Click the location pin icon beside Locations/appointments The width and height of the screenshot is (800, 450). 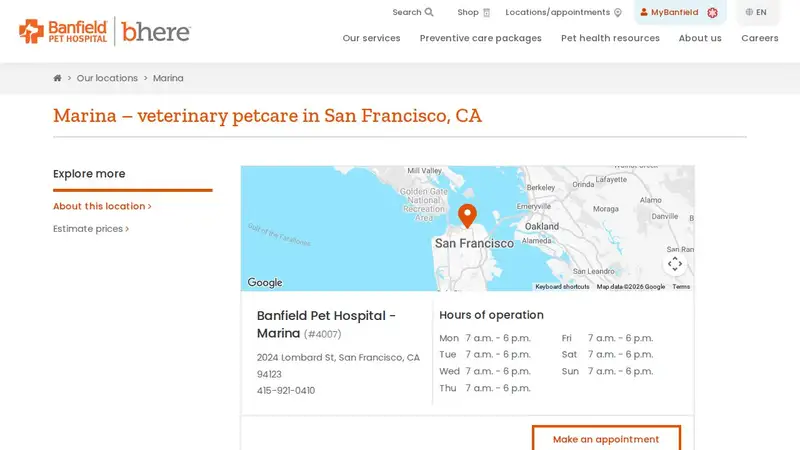(x=618, y=13)
